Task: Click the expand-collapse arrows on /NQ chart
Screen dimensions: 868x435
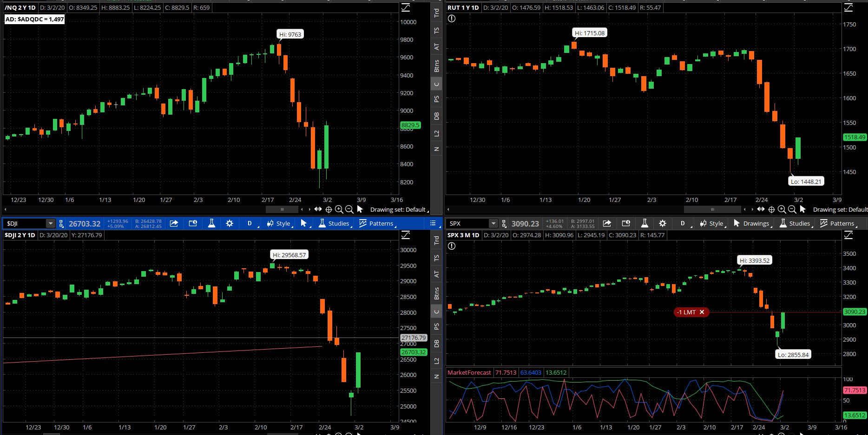Action: point(318,209)
